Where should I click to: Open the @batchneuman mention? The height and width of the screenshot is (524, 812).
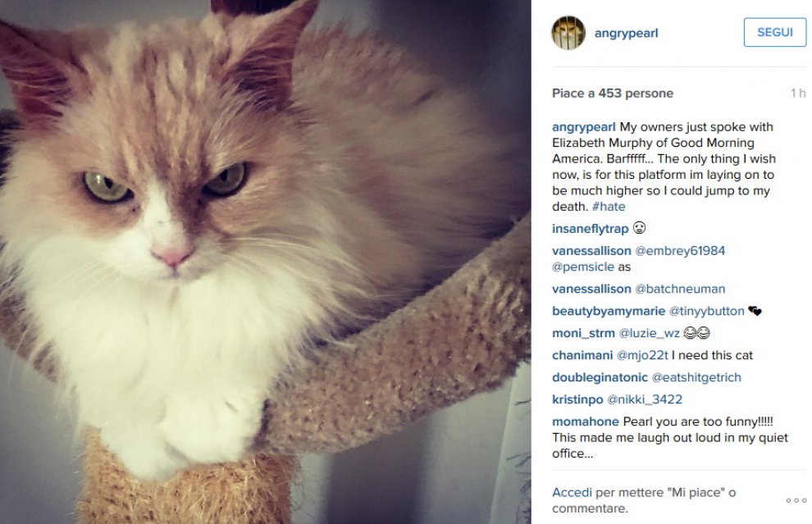(x=680, y=289)
